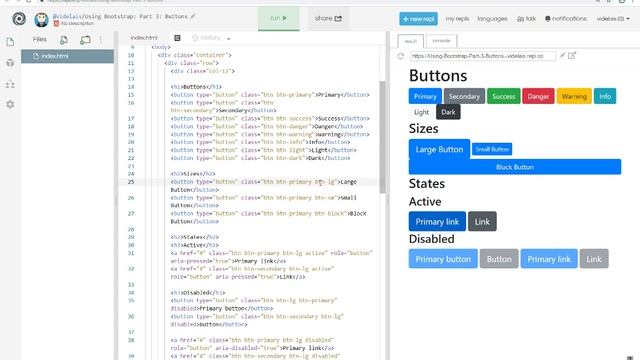Click the Light button in preview
Image resolution: width=640 pixels, height=360 pixels.
point(421,112)
